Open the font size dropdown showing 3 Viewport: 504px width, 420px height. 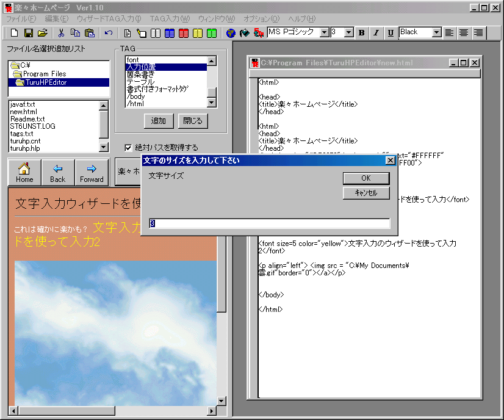[349, 32]
